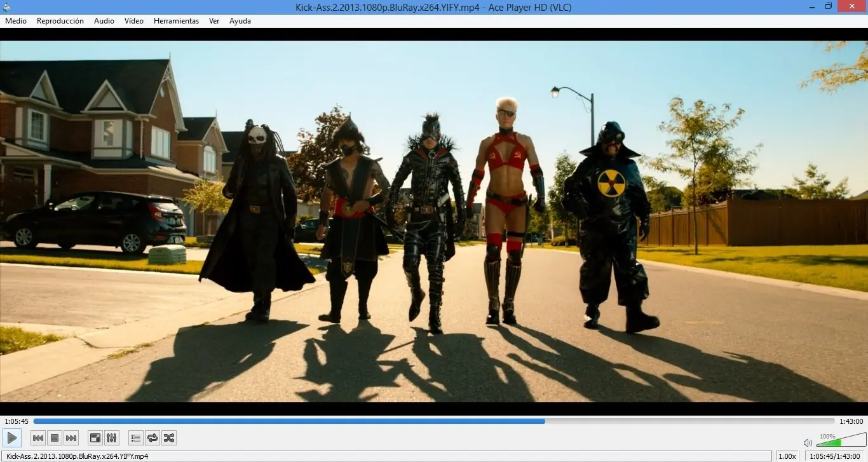Toggle loop repeat mode
The height and width of the screenshot is (462, 868).
pos(152,438)
